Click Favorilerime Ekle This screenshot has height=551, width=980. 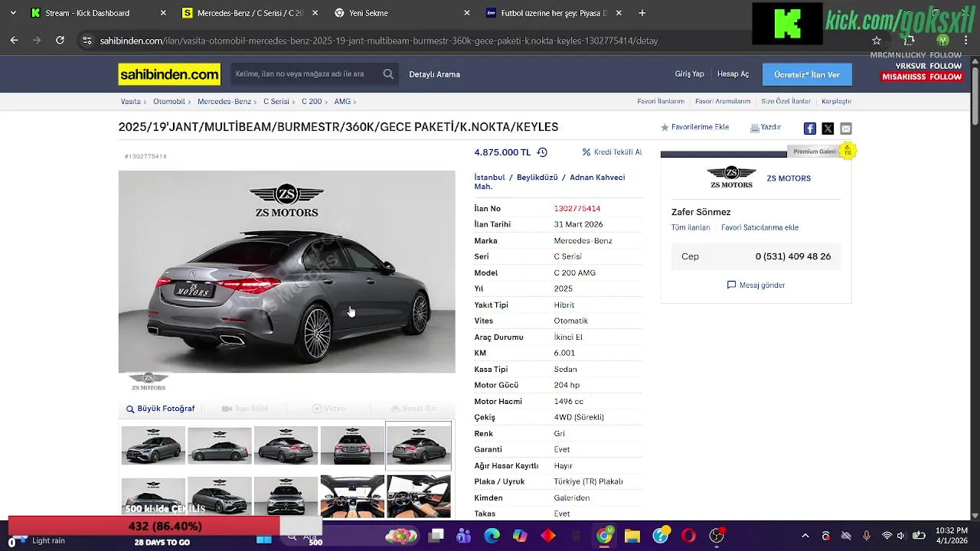[694, 127]
